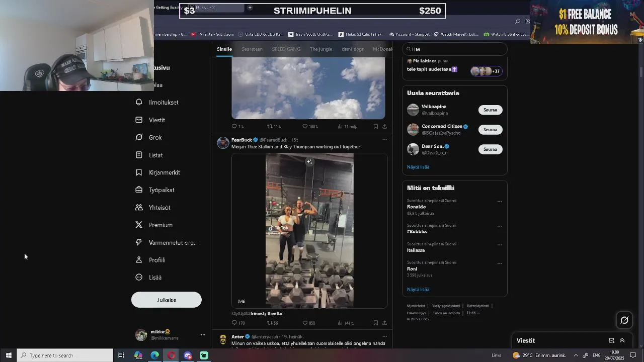
Task: Like FearBuck post showing 850
Action: (x=305, y=323)
